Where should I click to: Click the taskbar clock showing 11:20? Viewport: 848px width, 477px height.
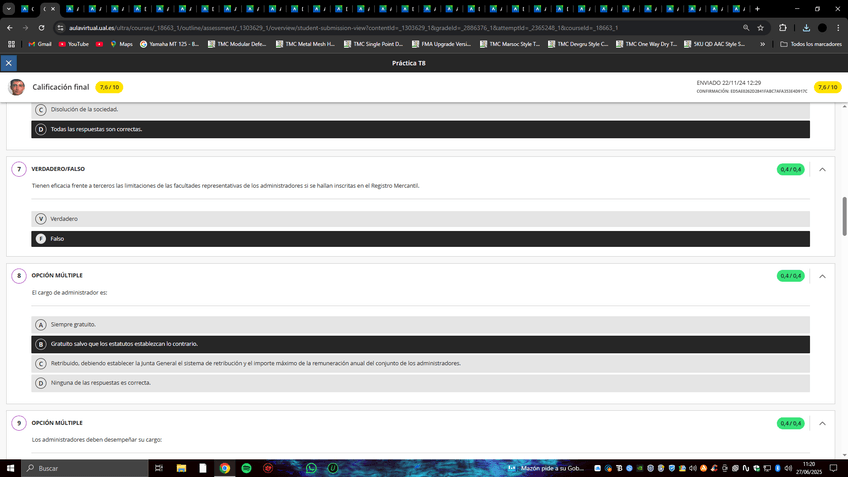pyautogui.click(x=809, y=468)
